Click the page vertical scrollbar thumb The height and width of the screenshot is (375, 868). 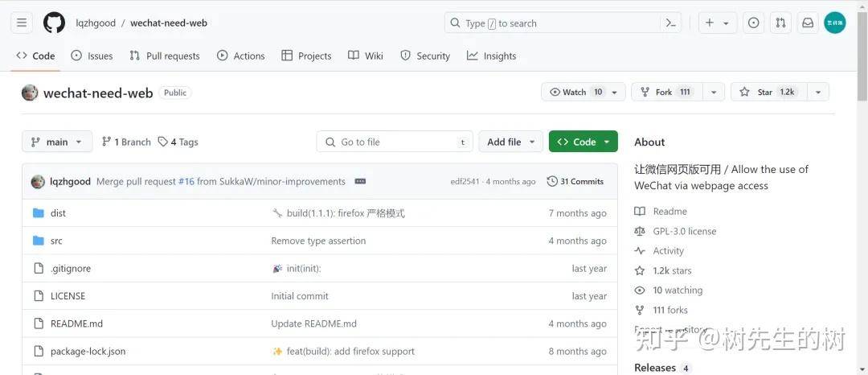tap(862, 56)
